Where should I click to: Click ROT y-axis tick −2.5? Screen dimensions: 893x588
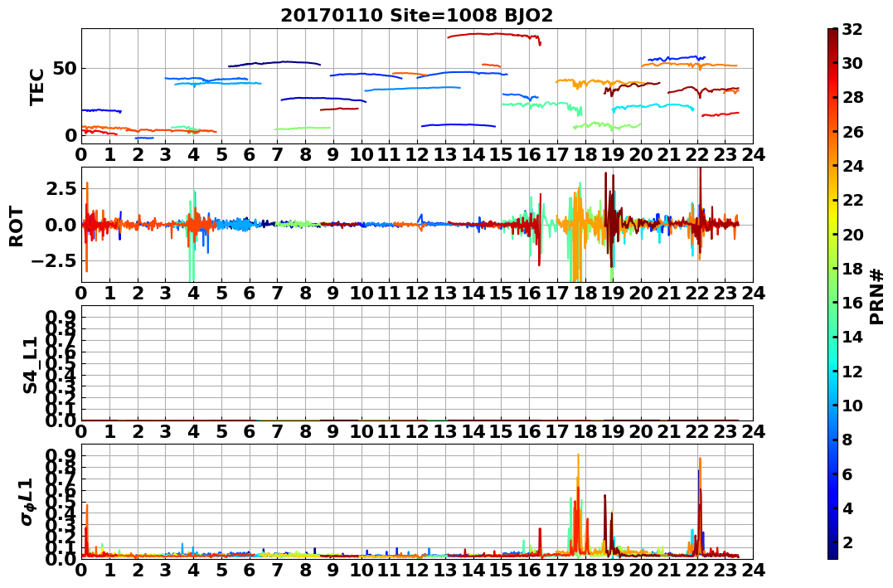click(56, 261)
